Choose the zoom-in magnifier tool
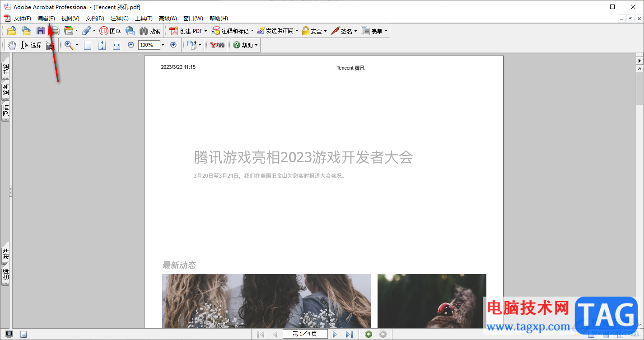The height and width of the screenshot is (340, 644). tap(69, 45)
